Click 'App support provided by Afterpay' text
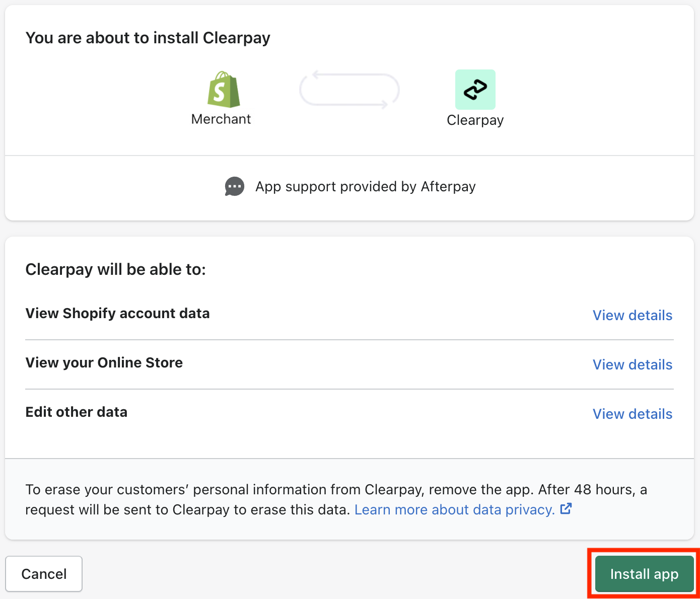The image size is (700, 599). pyautogui.click(x=365, y=186)
